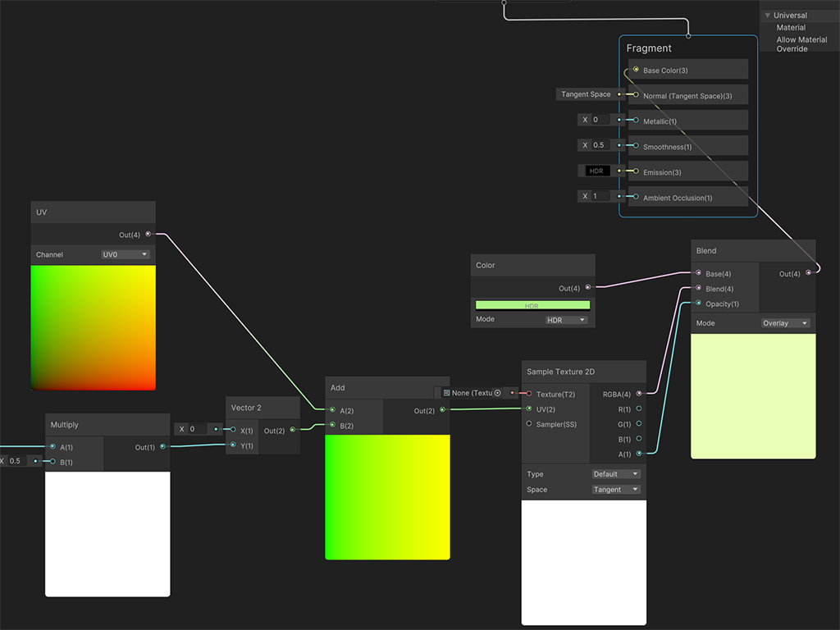This screenshot has height=630, width=840.
Task: Click the R(1) output port on Sample Texture 2D
Action: pyautogui.click(x=639, y=409)
